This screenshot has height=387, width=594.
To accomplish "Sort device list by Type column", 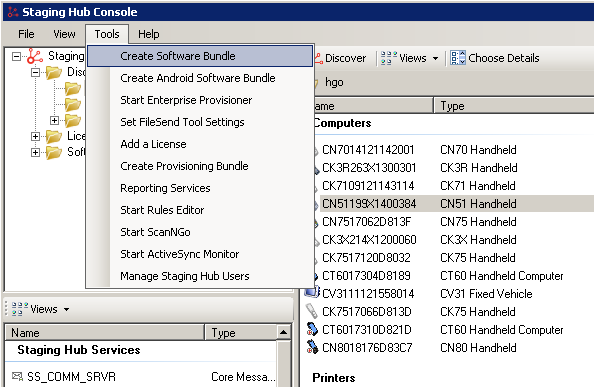I will coord(514,106).
